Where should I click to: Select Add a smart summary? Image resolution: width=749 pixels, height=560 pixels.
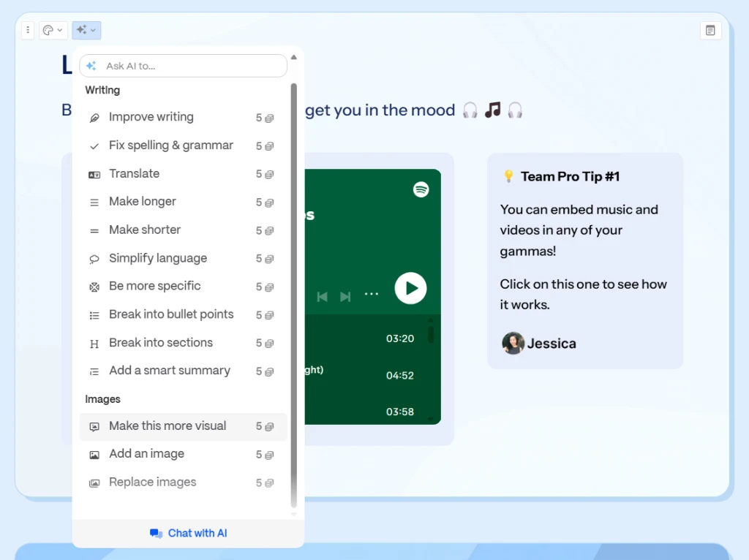(169, 371)
